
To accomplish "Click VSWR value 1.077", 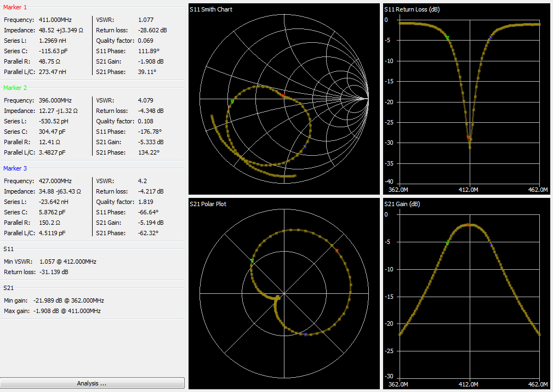I will click(x=146, y=20).
